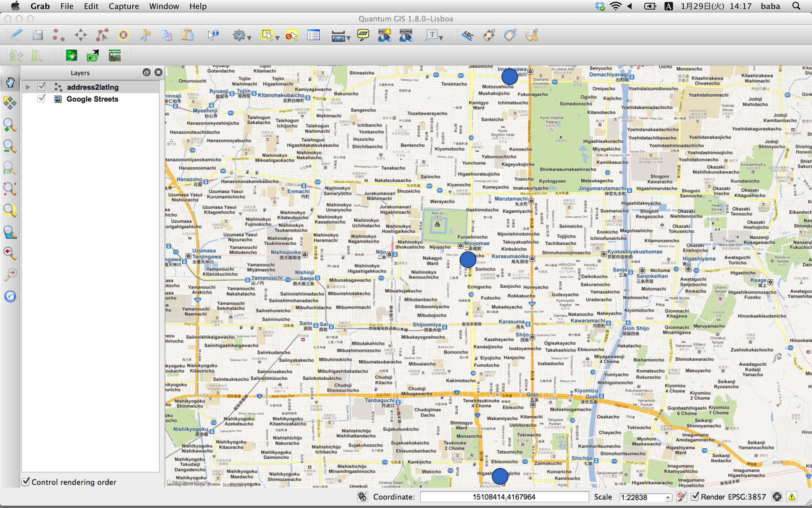Expand the address2latlng layer tree
This screenshot has width=812, height=508.
(28, 87)
